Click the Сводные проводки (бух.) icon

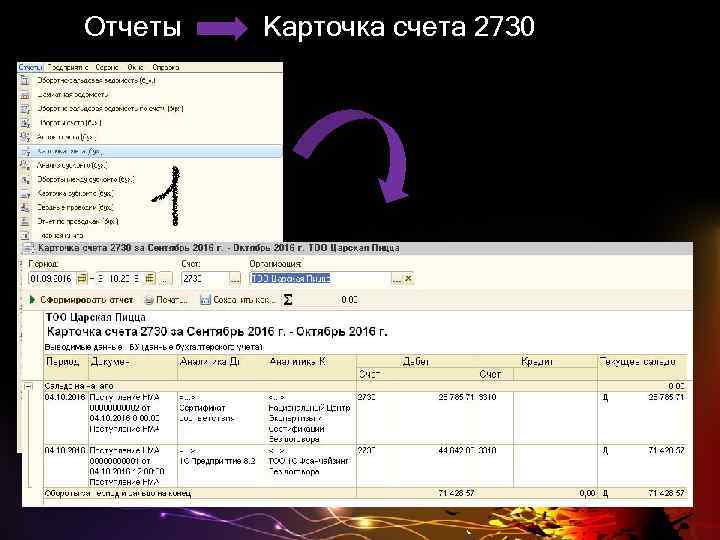(x=26, y=208)
